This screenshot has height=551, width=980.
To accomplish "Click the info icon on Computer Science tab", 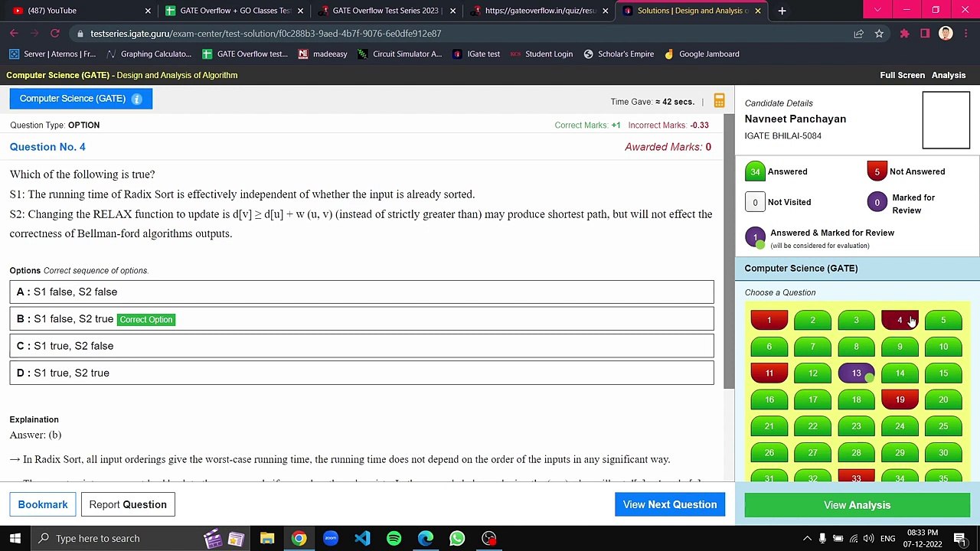I will [136, 99].
